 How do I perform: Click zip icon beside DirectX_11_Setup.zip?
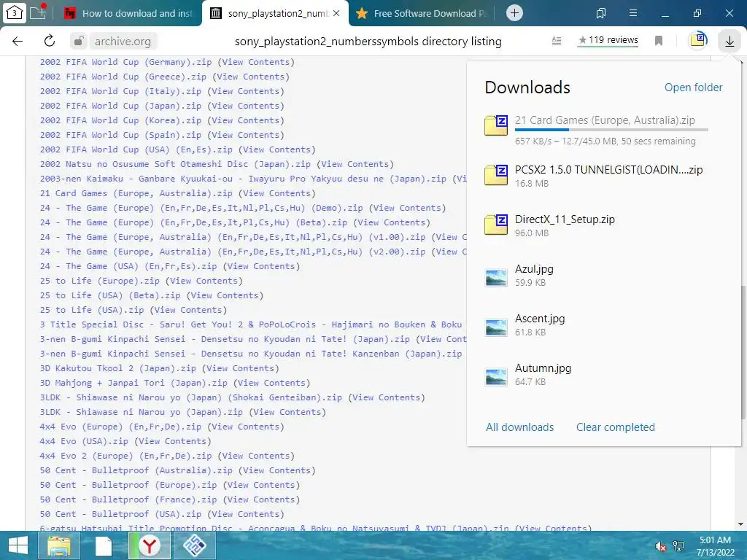pos(496,225)
